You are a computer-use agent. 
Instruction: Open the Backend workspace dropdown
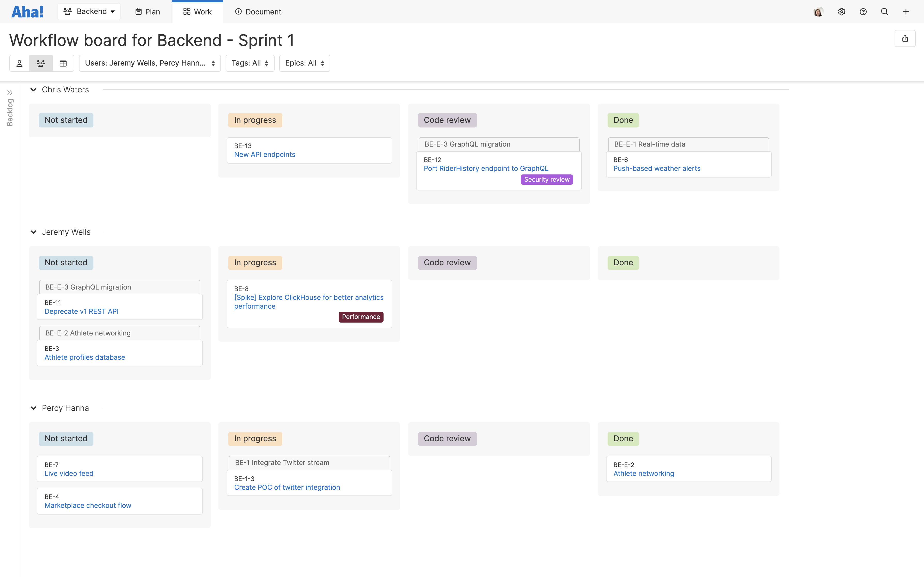pos(89,11)
